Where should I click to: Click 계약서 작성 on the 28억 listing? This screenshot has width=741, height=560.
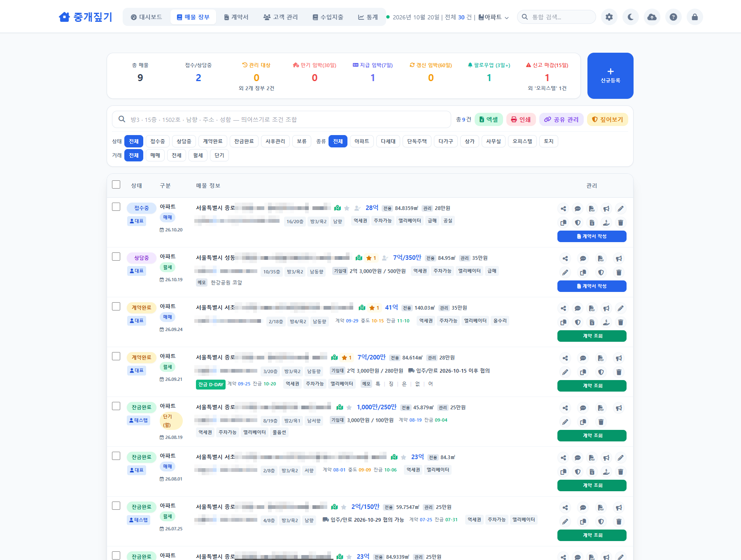pos(592,236)
